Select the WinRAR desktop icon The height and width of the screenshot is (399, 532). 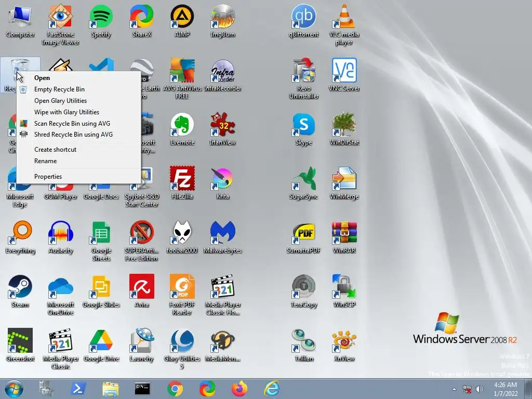click(344, 237)
